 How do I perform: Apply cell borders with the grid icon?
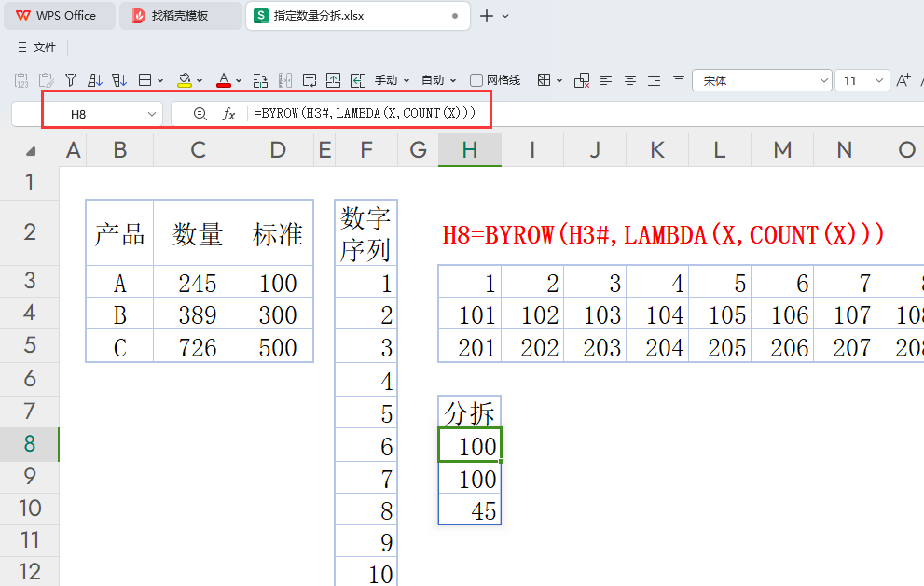tap(145, 80)
